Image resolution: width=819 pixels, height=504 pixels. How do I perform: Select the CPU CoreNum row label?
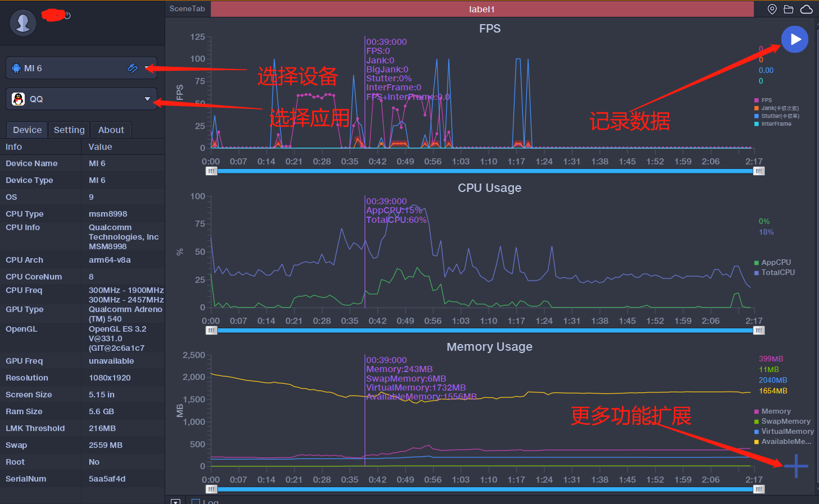[34, 277]
